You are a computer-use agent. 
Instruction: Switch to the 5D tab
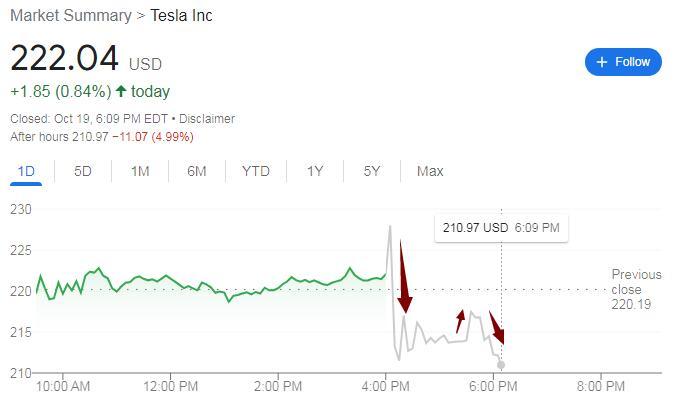pos(83,171)
